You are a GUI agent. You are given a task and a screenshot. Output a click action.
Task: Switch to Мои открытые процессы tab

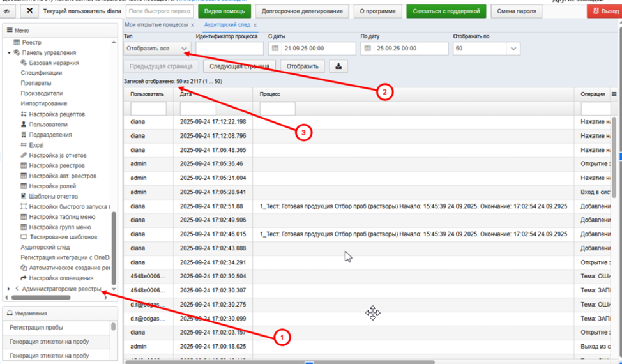tap(156, 24)
